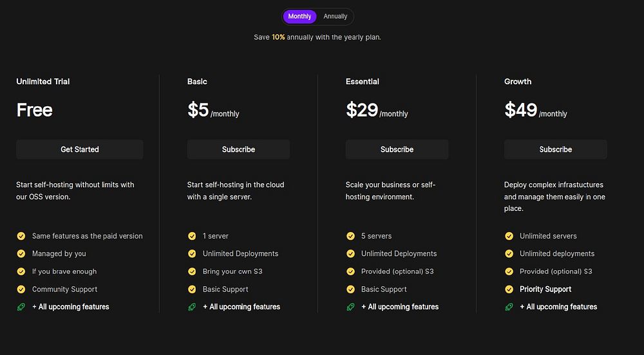
Task: Click the rocket icon in the Growth plan
Action: (x=509, y=307)
